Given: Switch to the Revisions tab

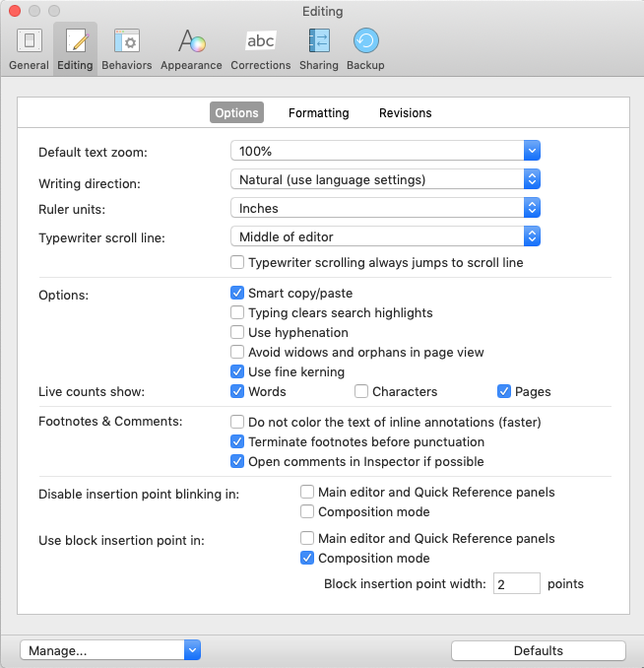Looking at the screenshot, I should coord(405,112).
